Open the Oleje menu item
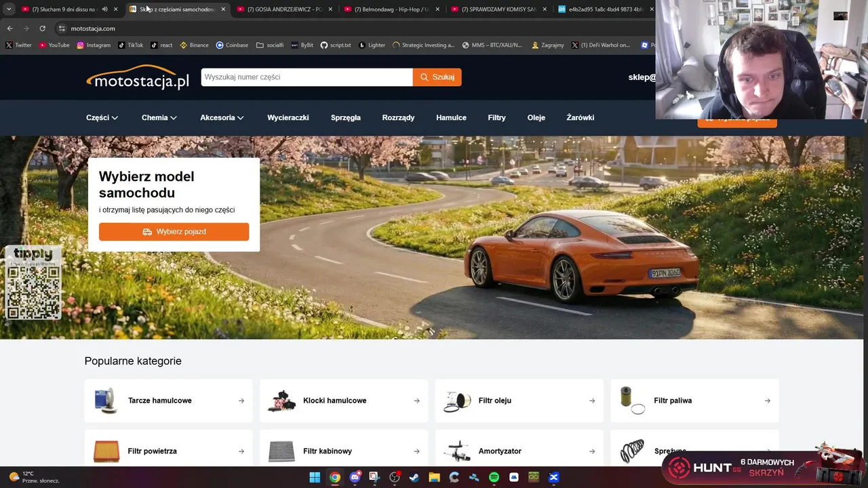The height and width of the screenshot is (488, 868). coord(536,118)
